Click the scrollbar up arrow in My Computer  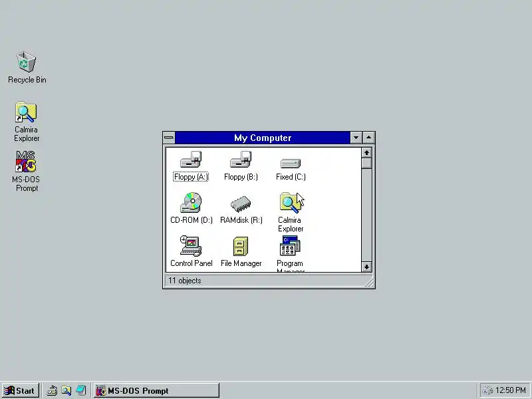[366, 153]
